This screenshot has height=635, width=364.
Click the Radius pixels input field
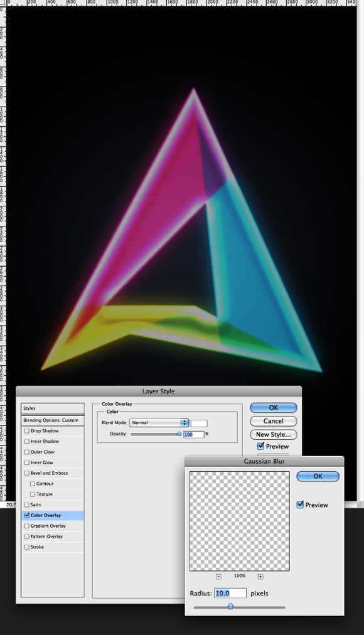pos(230,594)
